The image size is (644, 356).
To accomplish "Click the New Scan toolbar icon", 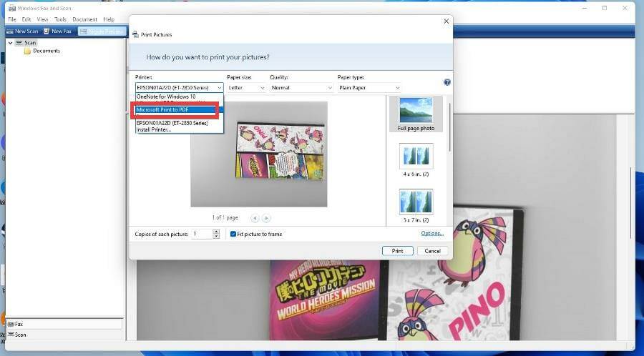I will (x=10, y=31).
